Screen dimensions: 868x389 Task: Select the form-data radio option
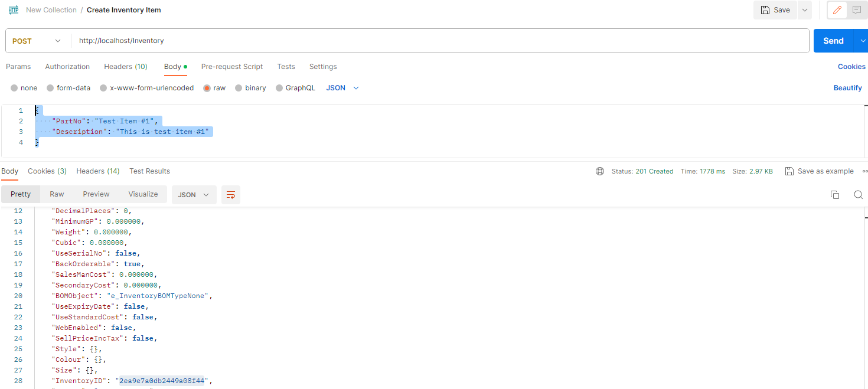50,88
